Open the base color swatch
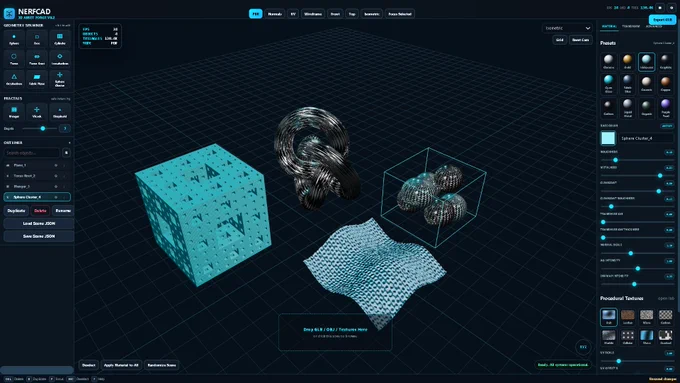 [x=608, y=138]
